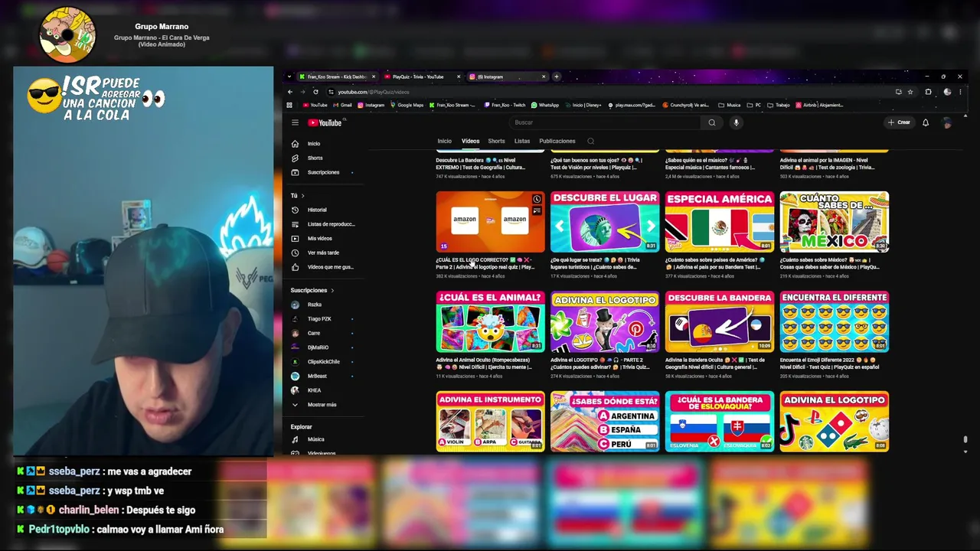Viewport: 980px width, 551px height.
Task: Activate voice search microphone icon
Action: [x=737, y=122]
